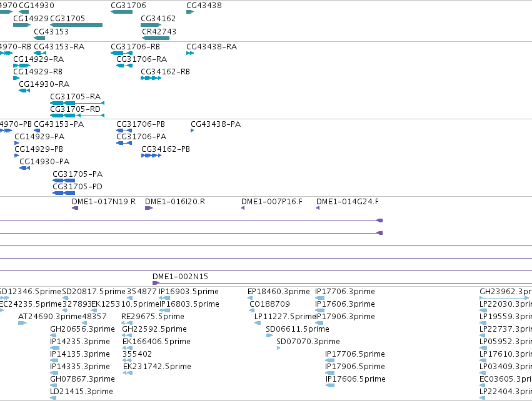Select protein CG34162-PB

tap(166, 149)
